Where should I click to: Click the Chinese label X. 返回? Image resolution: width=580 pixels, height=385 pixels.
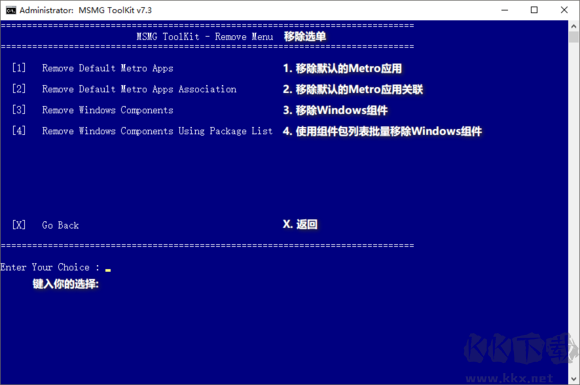coord(300,224)
